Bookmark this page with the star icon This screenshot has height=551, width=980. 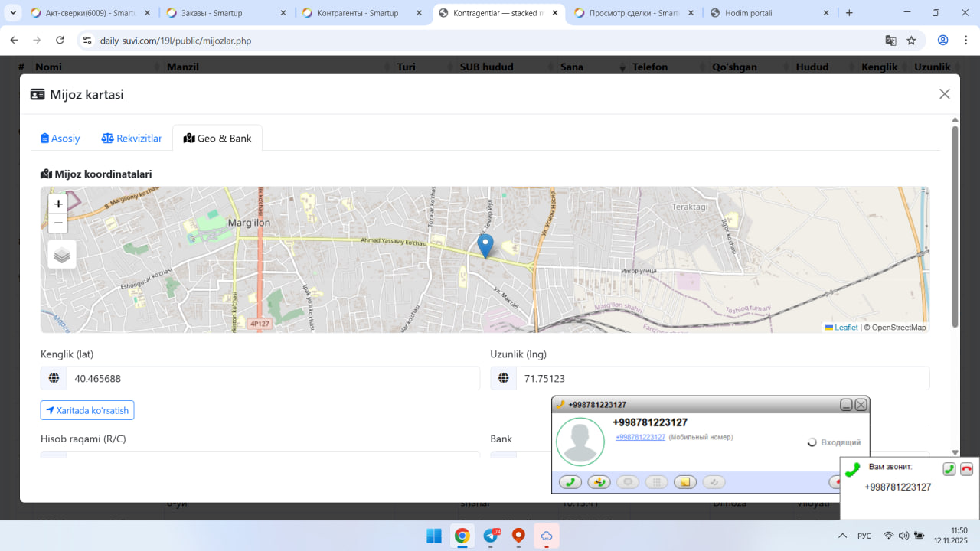[x=911, y=41]
